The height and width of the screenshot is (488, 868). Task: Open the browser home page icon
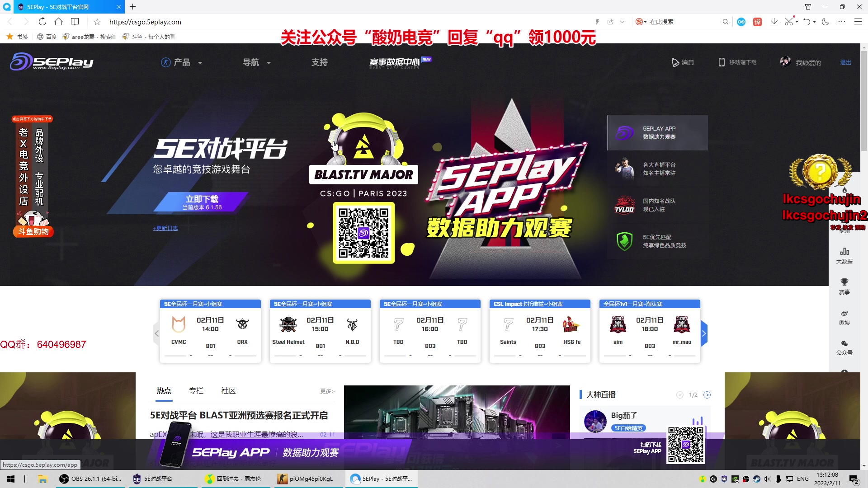(x=58, y=22)
